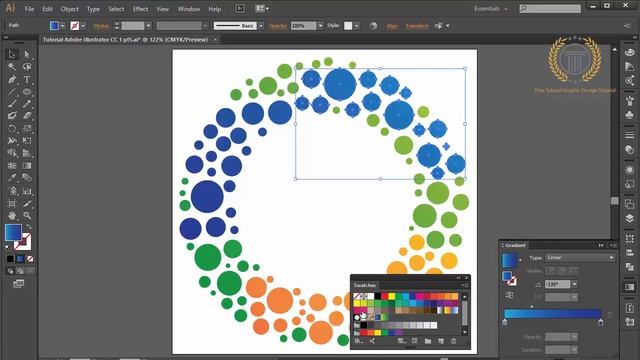Image resolution: width=640 pixels, height=360 pixels.
Task: Select the Blend tool
Action: 27,178
